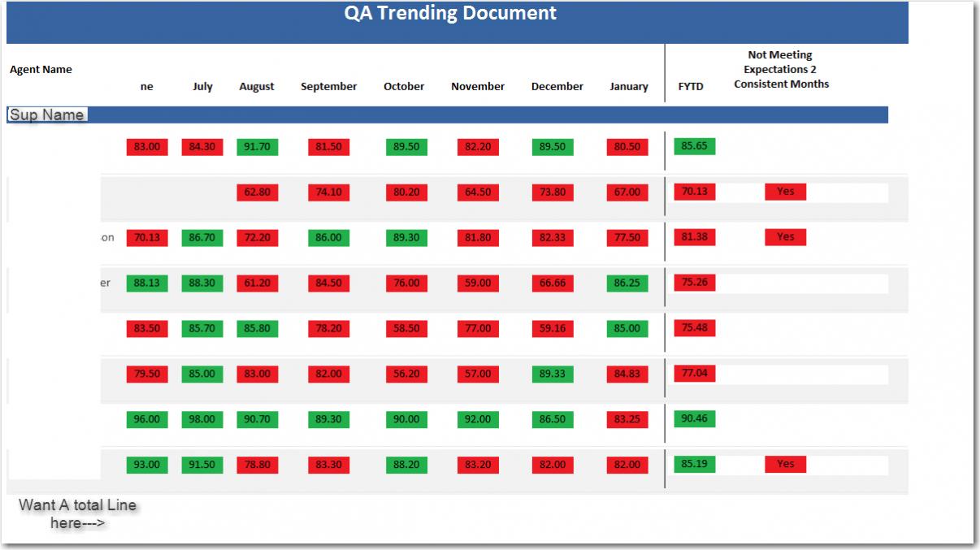Click Yes in the 85.19 FYTD row
Screen dimensions: 980x550
[x=785, y=465]
